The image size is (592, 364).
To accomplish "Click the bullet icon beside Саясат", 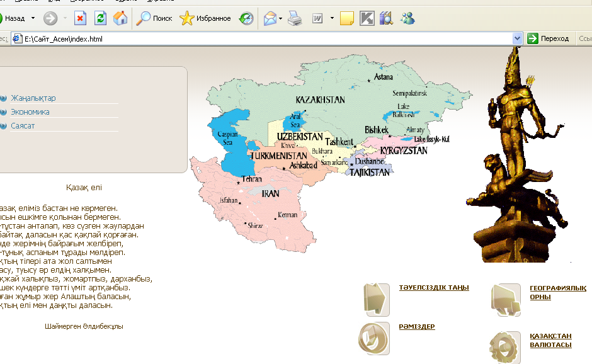I will (3, 126).
